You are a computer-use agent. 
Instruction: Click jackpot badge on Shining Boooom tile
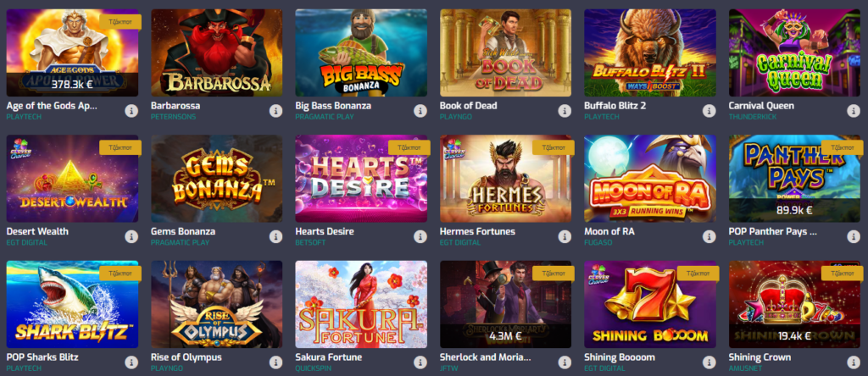[698, 274]
